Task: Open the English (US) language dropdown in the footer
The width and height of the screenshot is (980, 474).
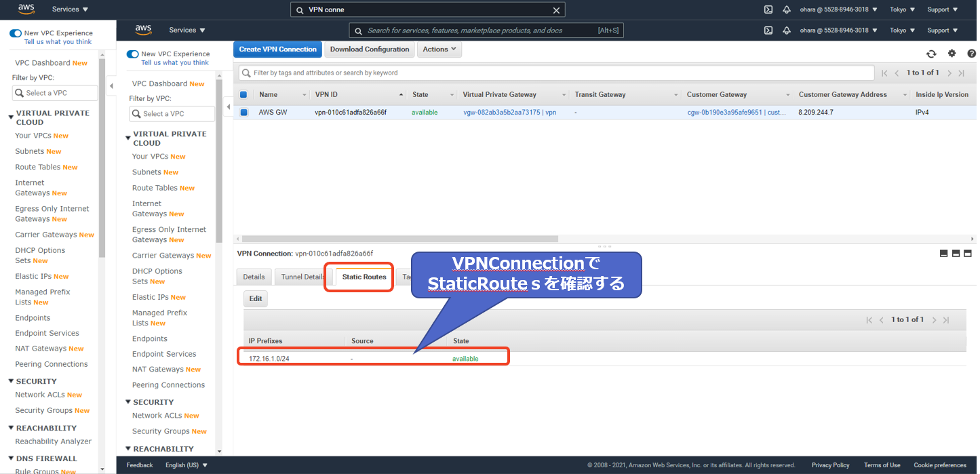Action: [x=187, y=465]
